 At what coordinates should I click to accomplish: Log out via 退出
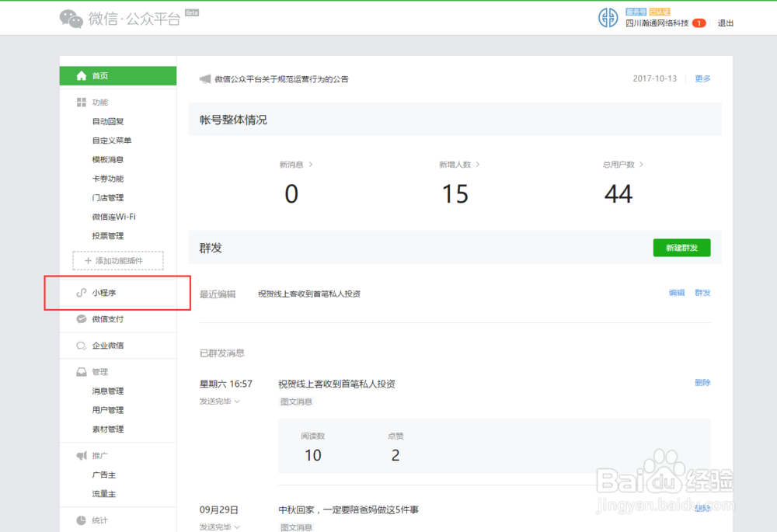[x=725, y=23]
